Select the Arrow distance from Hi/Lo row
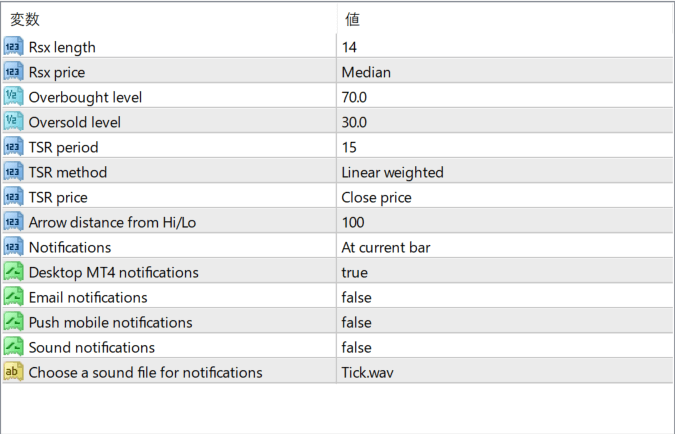The width and height of the screenshot is (675, 434). 337,222
